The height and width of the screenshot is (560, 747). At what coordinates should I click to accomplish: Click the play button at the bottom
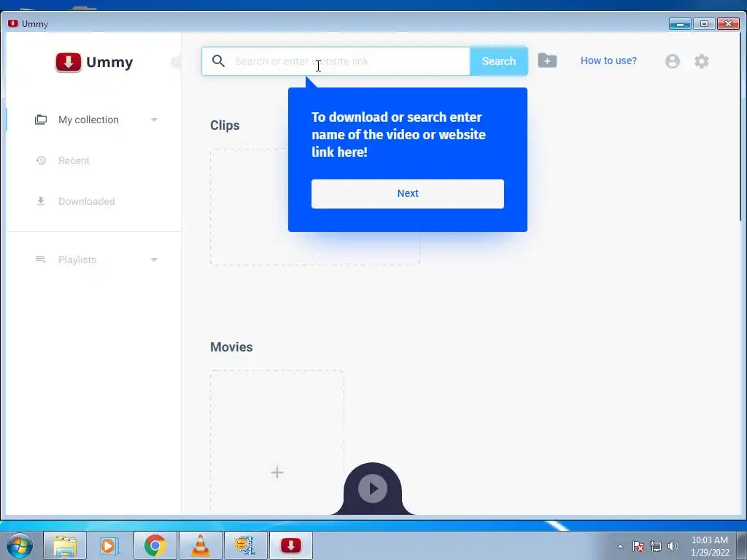tap(373, 489)
